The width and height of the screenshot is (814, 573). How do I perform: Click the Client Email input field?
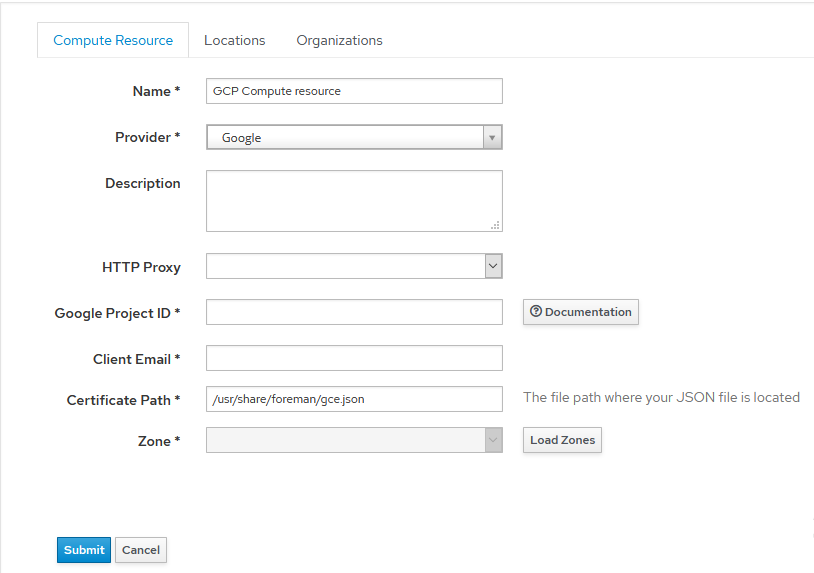coord(354,358)
